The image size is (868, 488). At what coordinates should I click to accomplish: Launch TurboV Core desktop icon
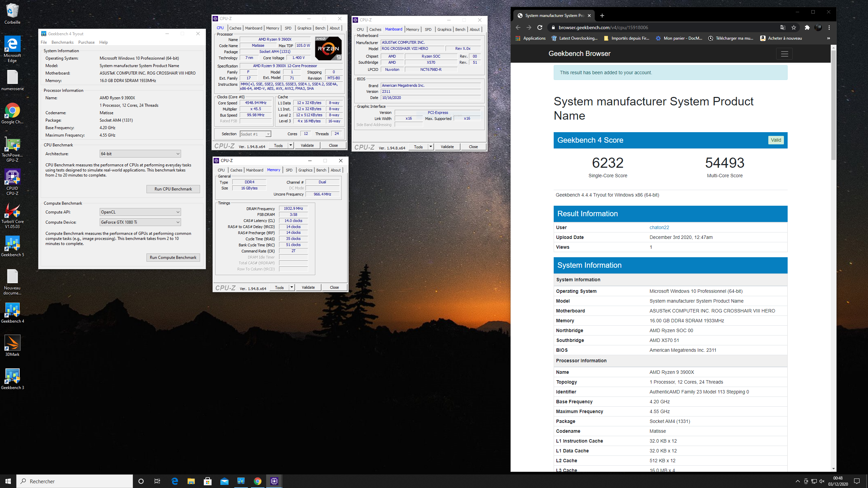point(12,216)
